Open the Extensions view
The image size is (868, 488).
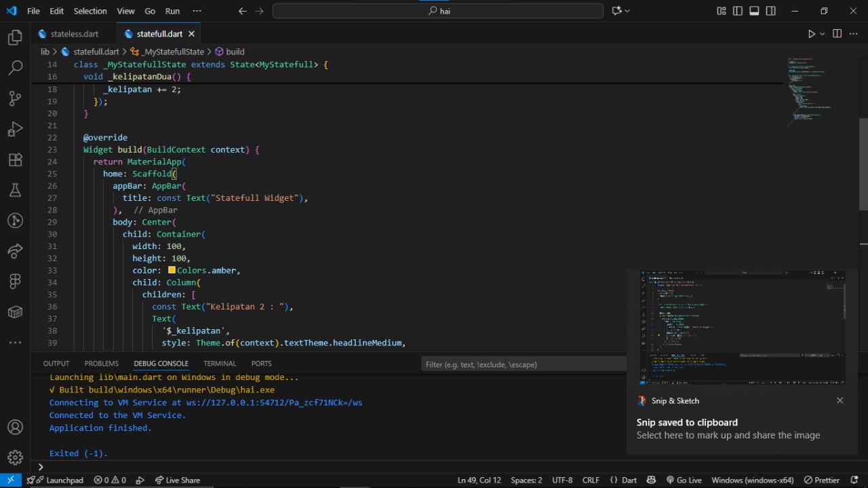[x=15, y=160]
